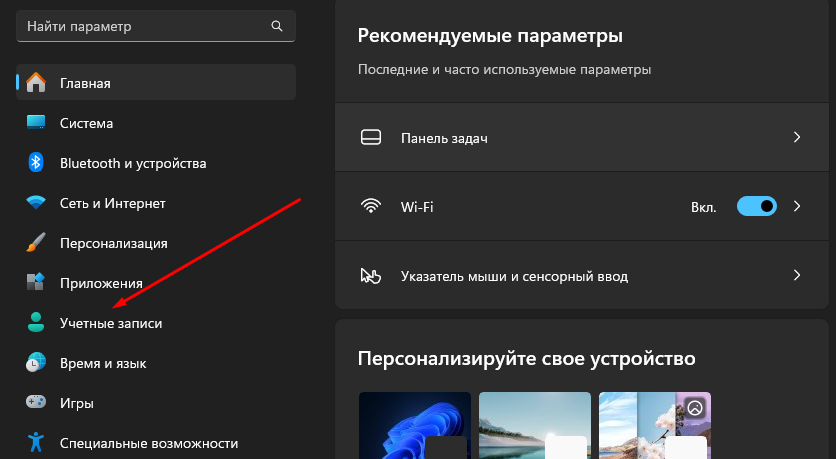Open Wi-Fi details via chevron

(797, 206)
